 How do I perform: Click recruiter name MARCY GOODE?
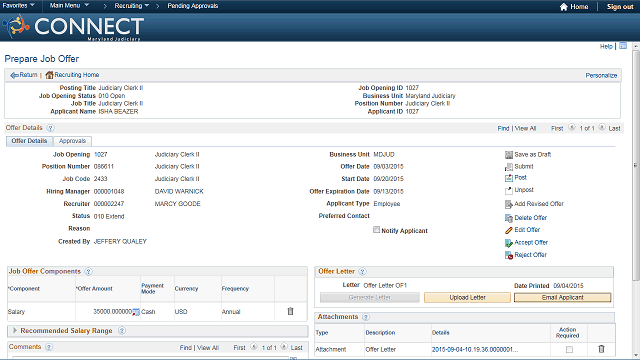[x=178, y=204]
